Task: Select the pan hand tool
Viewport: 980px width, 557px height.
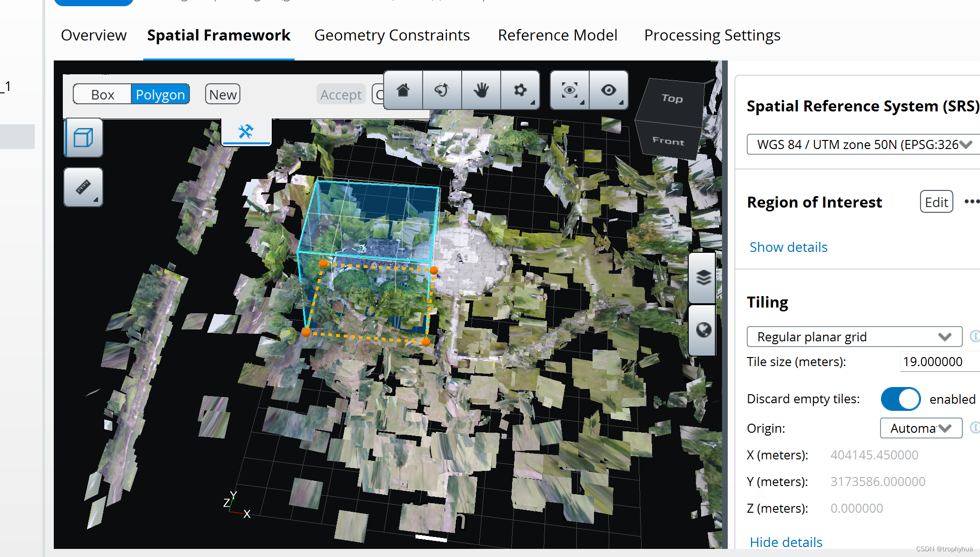Action: (481, 90)
